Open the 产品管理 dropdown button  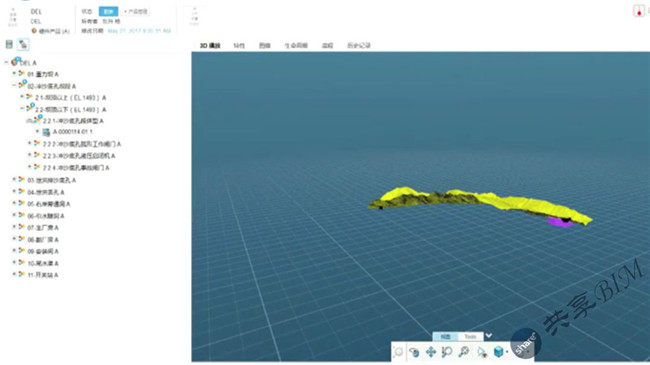[x=136, y=12]
